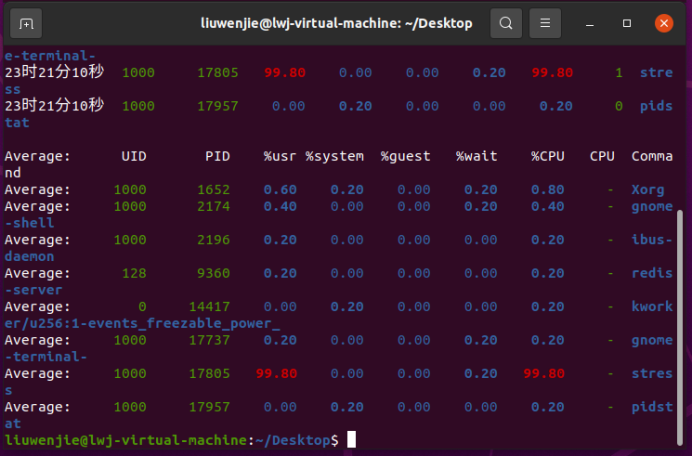Click red 99.80 %CPU in Average stress row
The width and height of the screenshot is (693, 457).
tap(544, 373)
